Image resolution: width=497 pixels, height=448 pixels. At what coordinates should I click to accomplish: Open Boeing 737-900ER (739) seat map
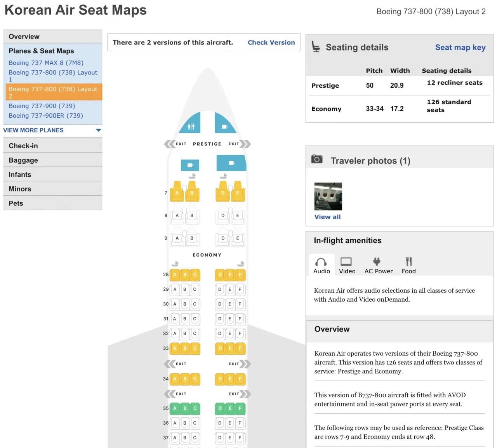46,116
